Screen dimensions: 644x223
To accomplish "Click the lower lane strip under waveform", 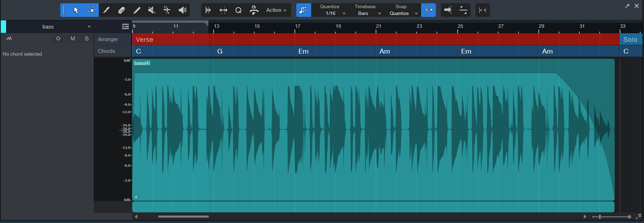I will (373, 207).
